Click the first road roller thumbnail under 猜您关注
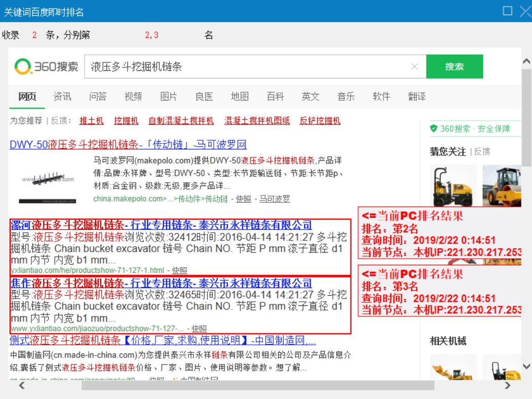This screenshot has height=399, width=532. pos(453,186)
